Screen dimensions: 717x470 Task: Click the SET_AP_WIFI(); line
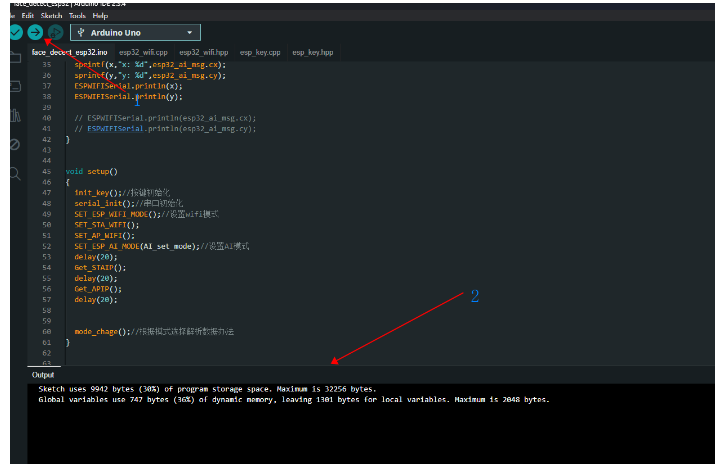[105, 235]
